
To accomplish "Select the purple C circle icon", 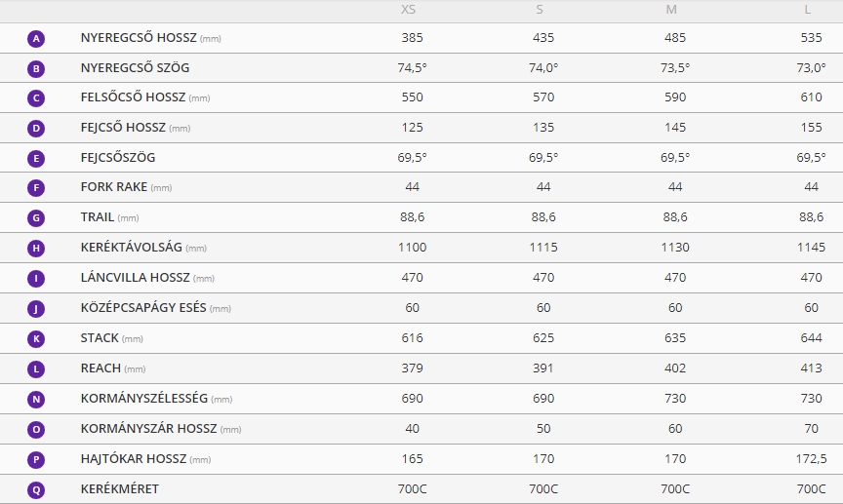I will 36,98.
